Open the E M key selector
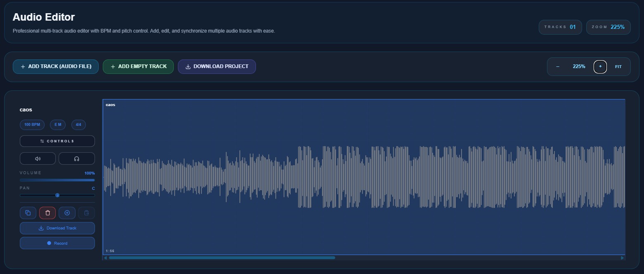This screenshot has width=644, height=274. click(57, 125)
